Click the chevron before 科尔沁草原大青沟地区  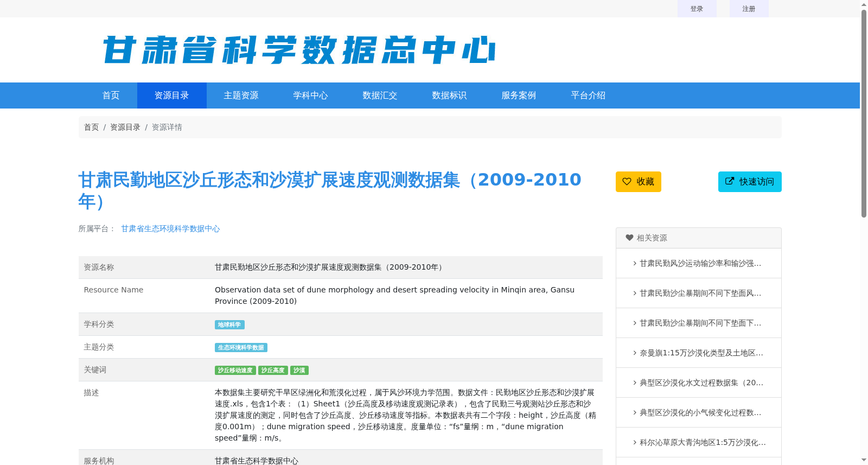click(635, 442)
